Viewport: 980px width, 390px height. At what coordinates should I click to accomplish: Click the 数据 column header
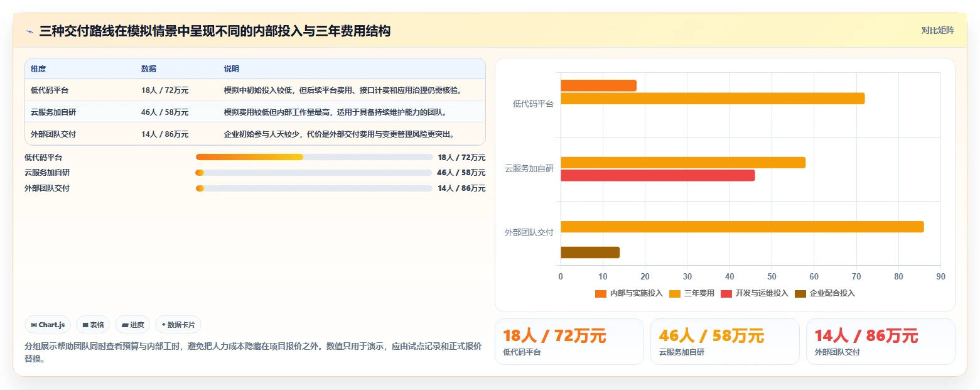pyautogui.click(x=149, y=69)
